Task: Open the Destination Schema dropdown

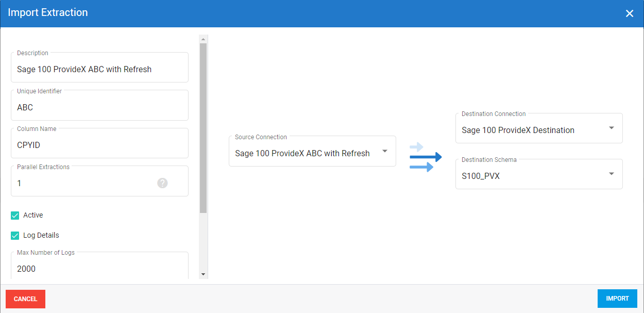Action: pyautogui.click(x=611, y=174)
